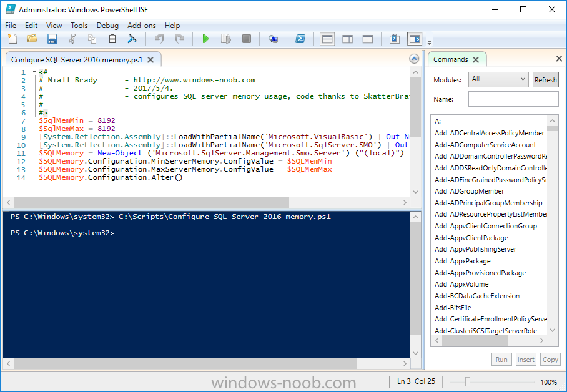The height and width of the screenshot is (392, 567).
Task: Paste from clipboard toolbar icon
Action: (x=112, y=39)
